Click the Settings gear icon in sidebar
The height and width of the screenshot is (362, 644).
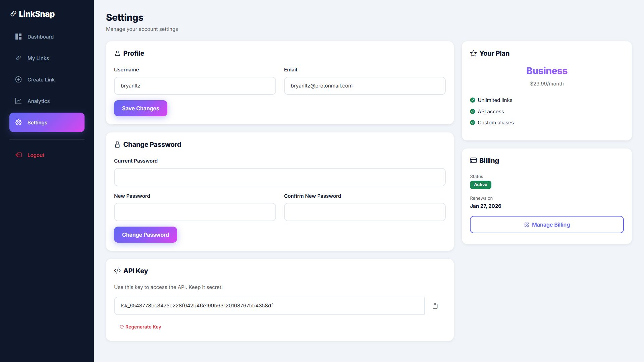click(x=18, y=122)
